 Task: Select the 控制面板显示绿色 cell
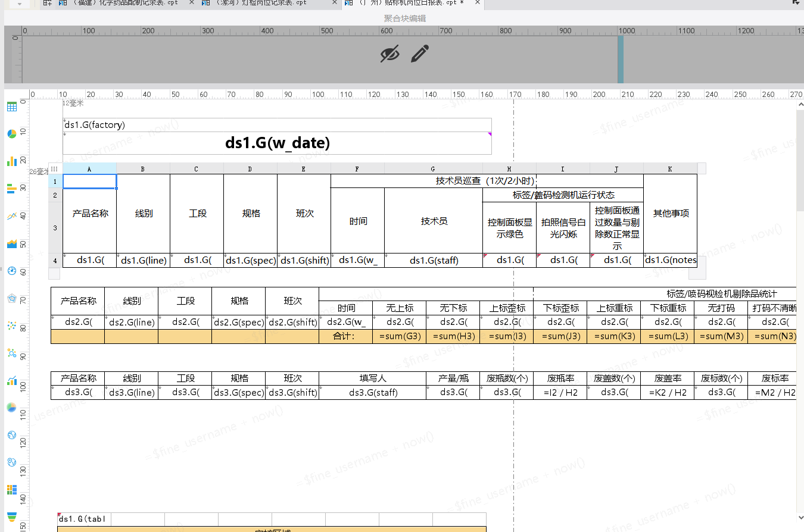[x=509, y=228]
